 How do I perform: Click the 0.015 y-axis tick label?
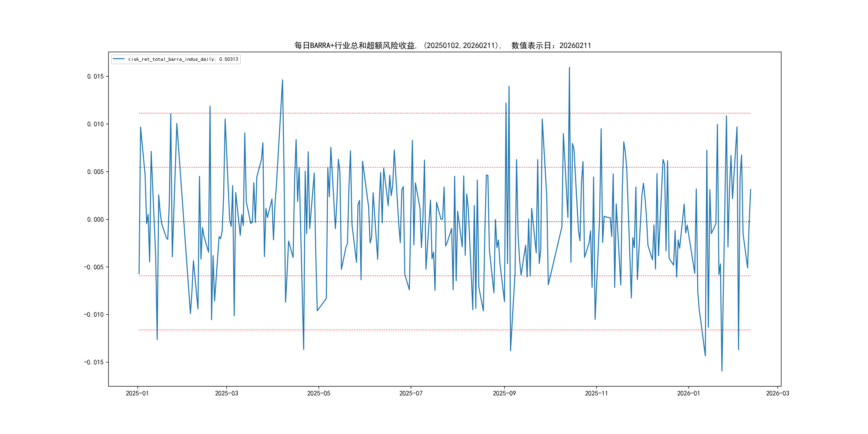click(95, 77)
